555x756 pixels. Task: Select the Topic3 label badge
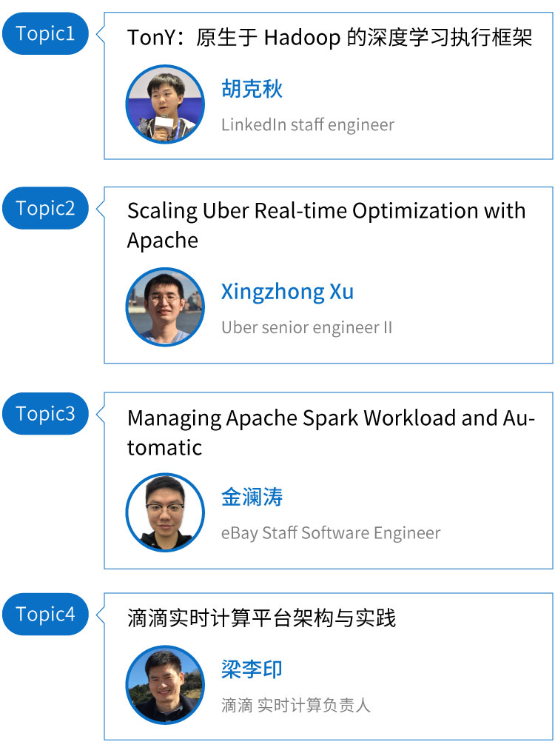point(45,413)
